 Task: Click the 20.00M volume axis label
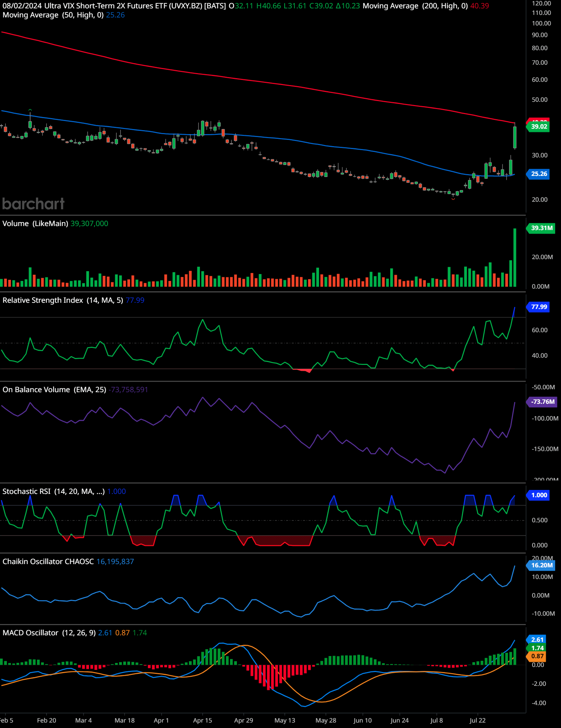pyautogui.click(x=542, y=257)
